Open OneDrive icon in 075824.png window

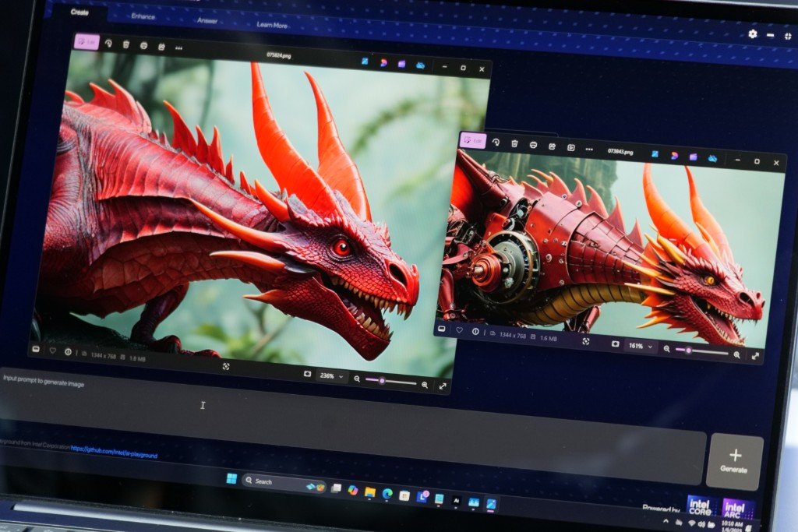(x=420, y=65)
